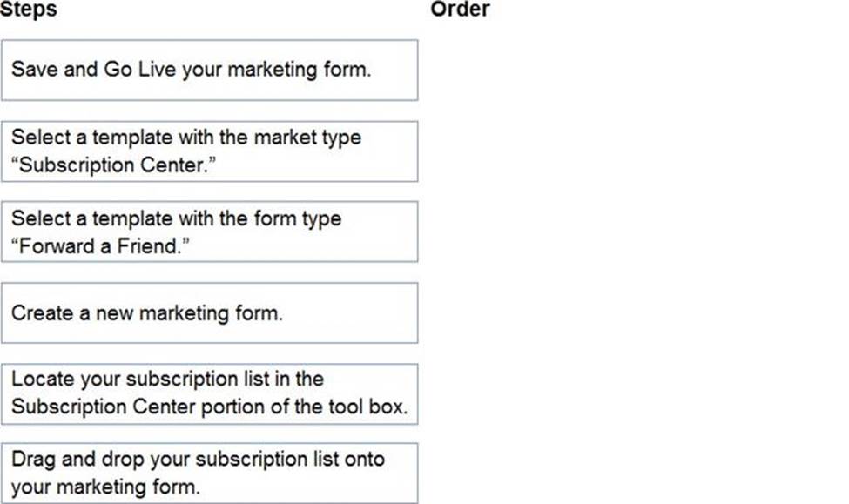Click 'your marketing form.' in the last step
849x504 pixels.
click(104, 487)
